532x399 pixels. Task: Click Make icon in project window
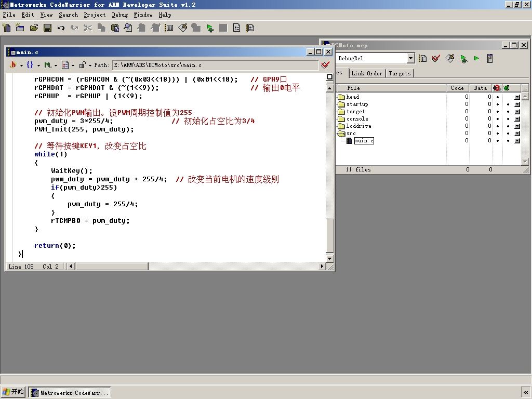(450, 58)
